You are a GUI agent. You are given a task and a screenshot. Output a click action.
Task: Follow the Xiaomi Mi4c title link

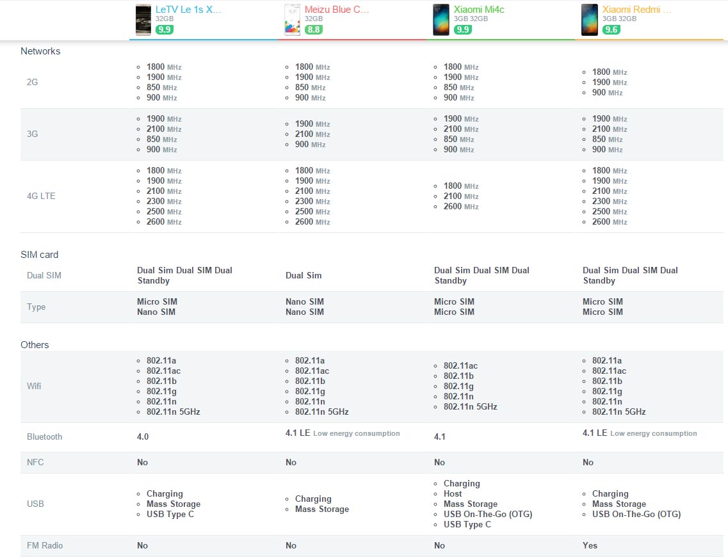point(479,9)
